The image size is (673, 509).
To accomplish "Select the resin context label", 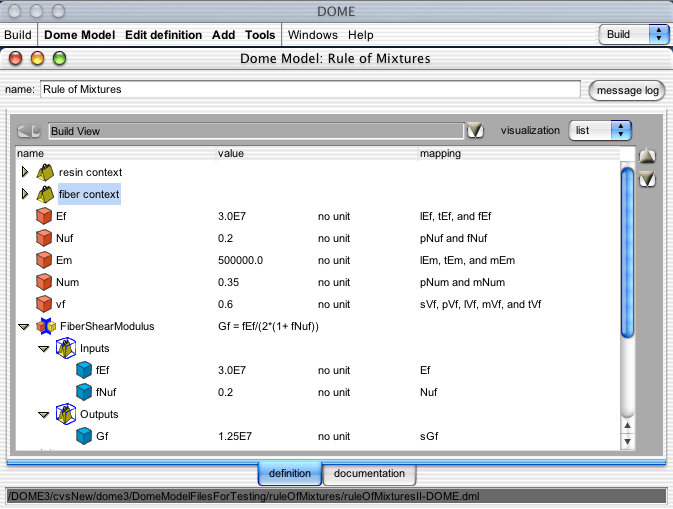I will pos(90,172).
